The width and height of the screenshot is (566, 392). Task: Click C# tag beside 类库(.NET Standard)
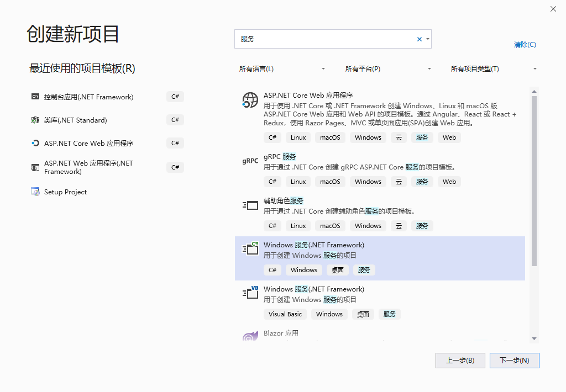[x=175, y=120]
